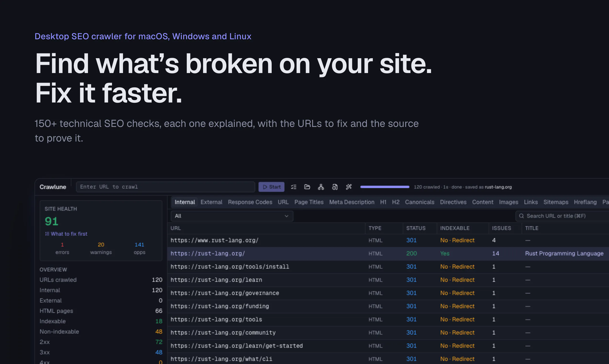Select the rust-lang.org/governance row
The height and width of the screenshot is (364, 609).
[x=388, y=293]
